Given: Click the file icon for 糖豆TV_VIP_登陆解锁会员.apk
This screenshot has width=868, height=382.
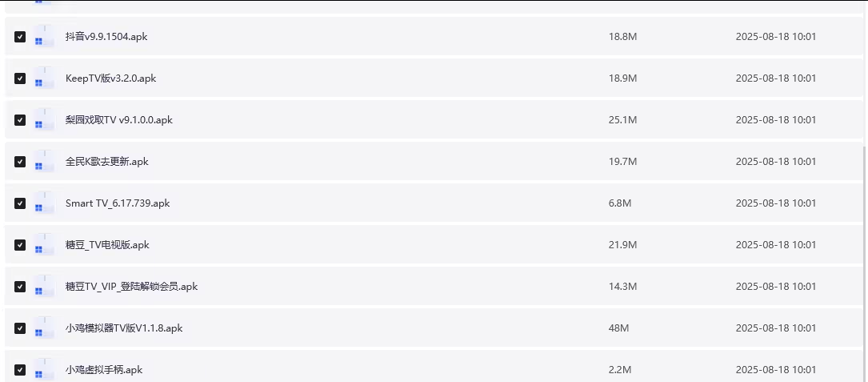Looking at the screenshot, I should [x=43, y=287].
